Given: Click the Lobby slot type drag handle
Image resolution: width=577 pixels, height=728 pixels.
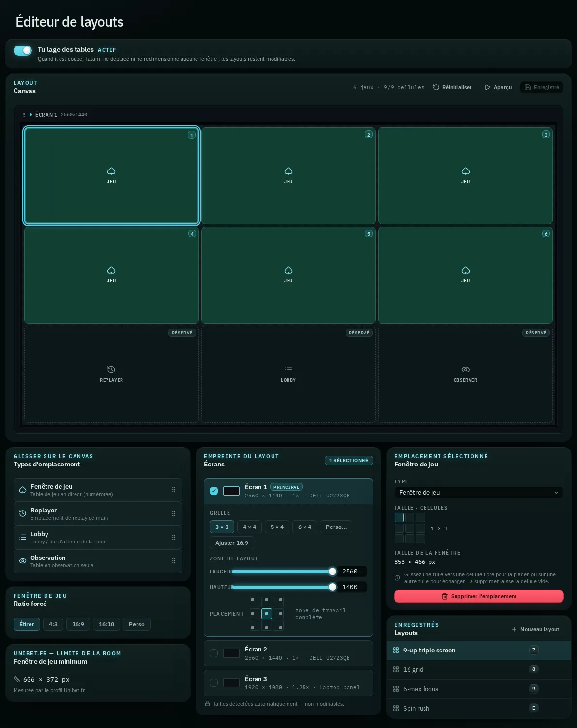Looking at the screenshot, I should click(x=174, y=537).
